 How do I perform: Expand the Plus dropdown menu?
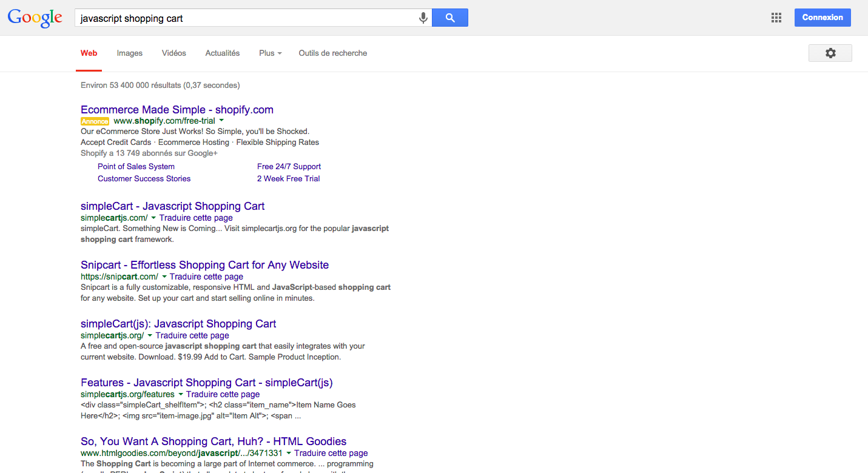pos(271,53)
